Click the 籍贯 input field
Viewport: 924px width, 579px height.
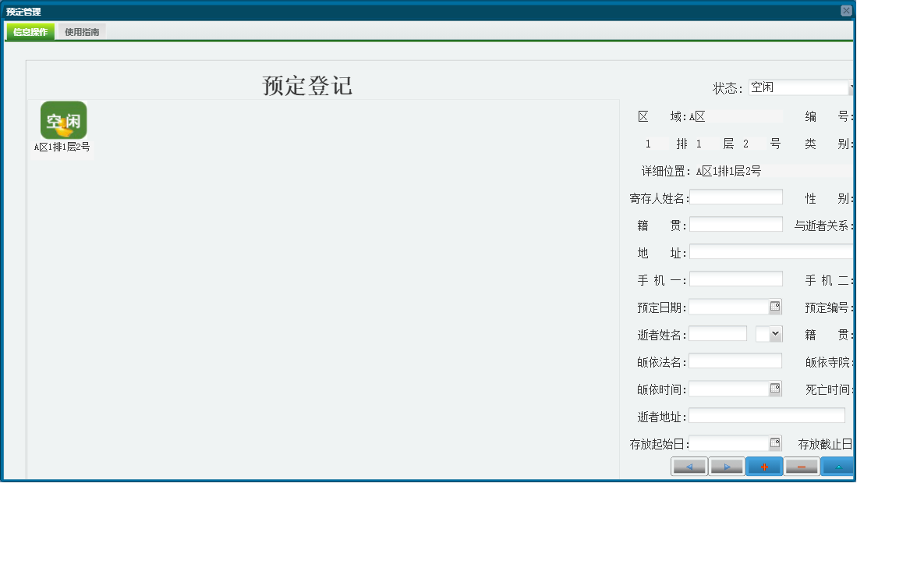(736, 224)
